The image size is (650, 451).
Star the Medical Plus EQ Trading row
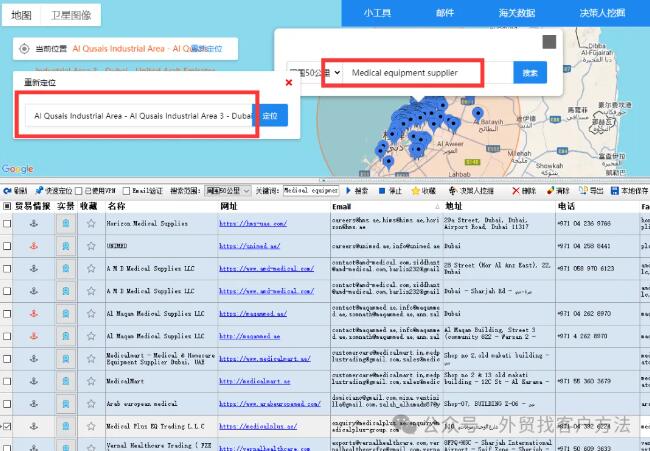91,426
